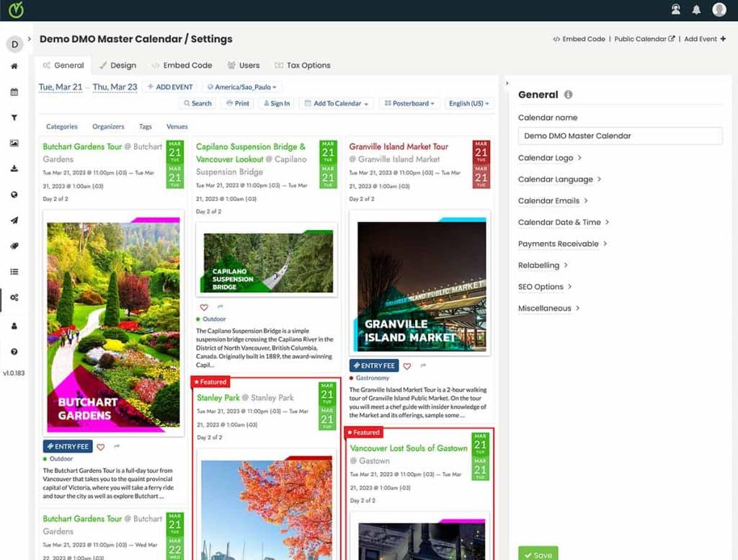Open the Home icon in the sidebar
Screen dimensions: 738x560
(15, 65)
